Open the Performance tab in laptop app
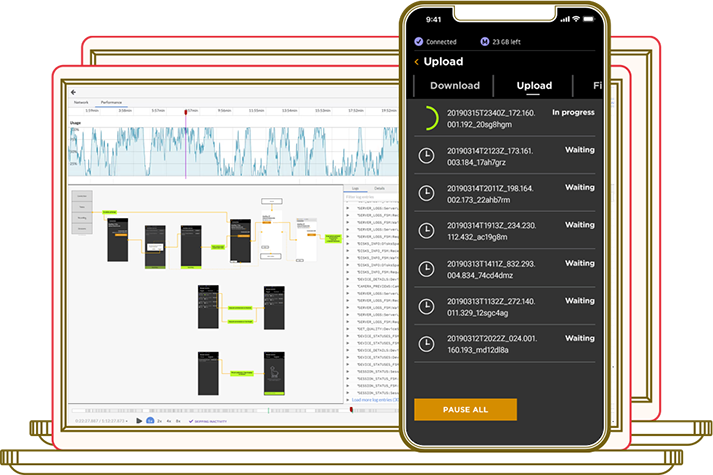 click(111, 102)
